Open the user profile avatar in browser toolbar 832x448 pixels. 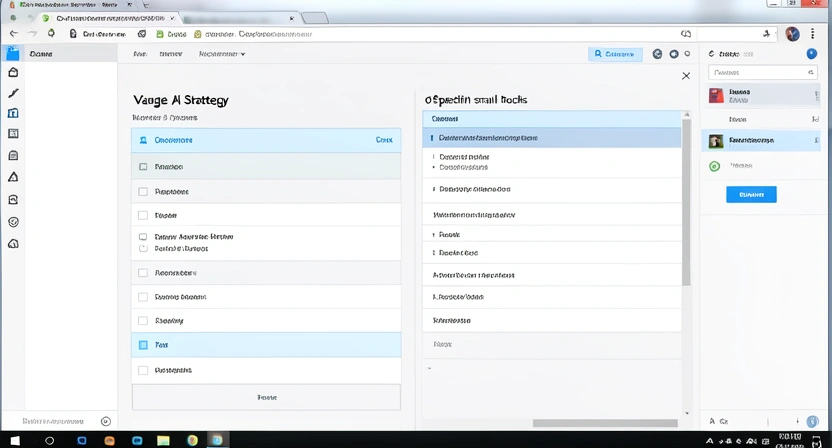coord(792,33)
